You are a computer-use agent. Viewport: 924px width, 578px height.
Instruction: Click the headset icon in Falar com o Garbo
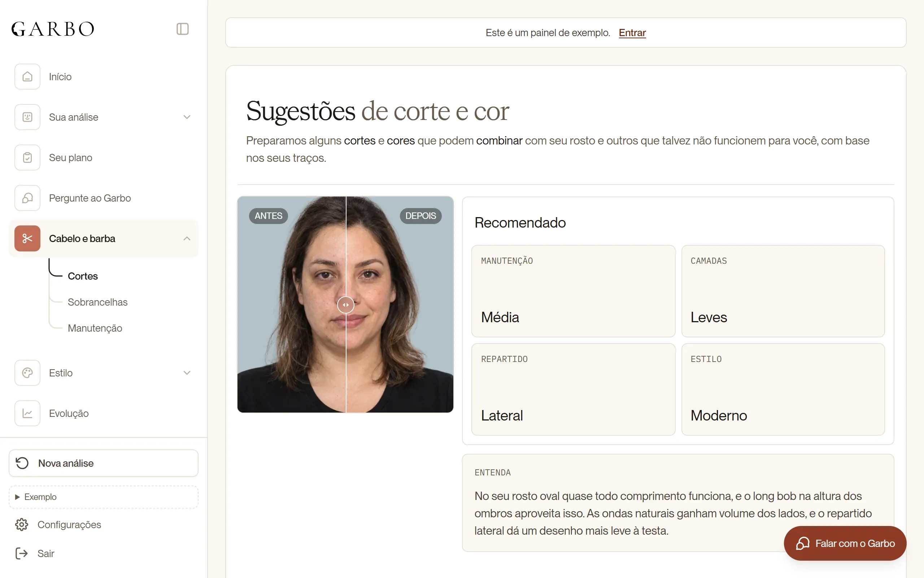[x=803, y=543]
